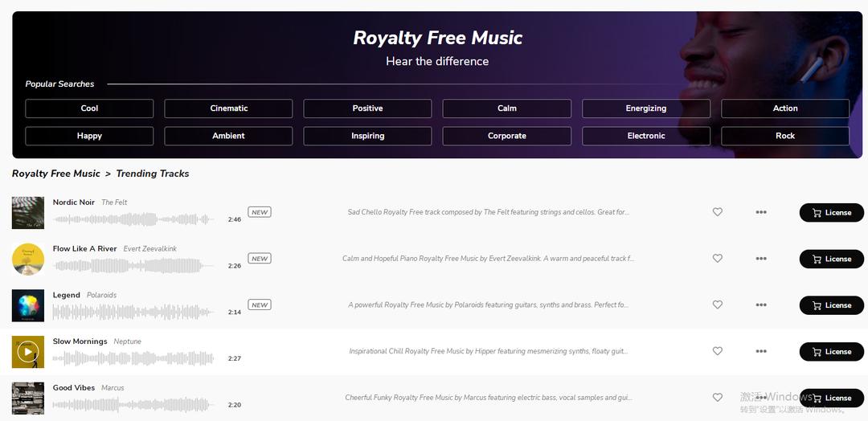Favorite the Nordic Noir track

point(718,212)
